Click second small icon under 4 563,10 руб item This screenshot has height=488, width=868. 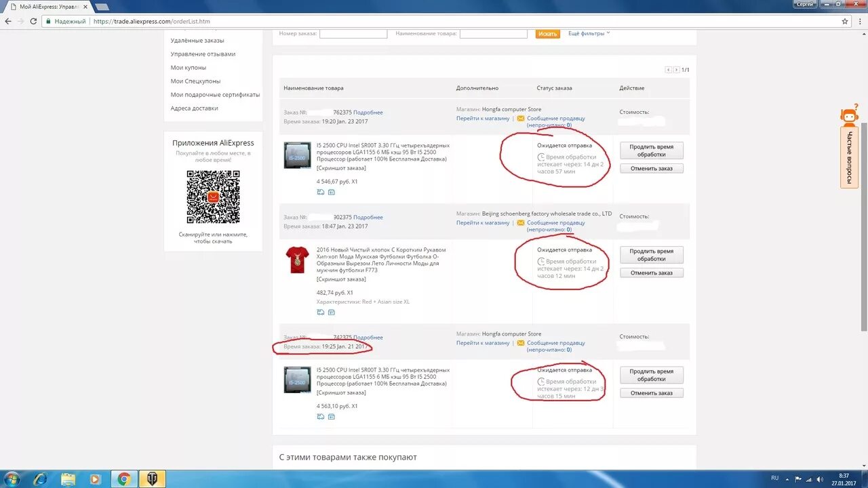pos(332,417)
